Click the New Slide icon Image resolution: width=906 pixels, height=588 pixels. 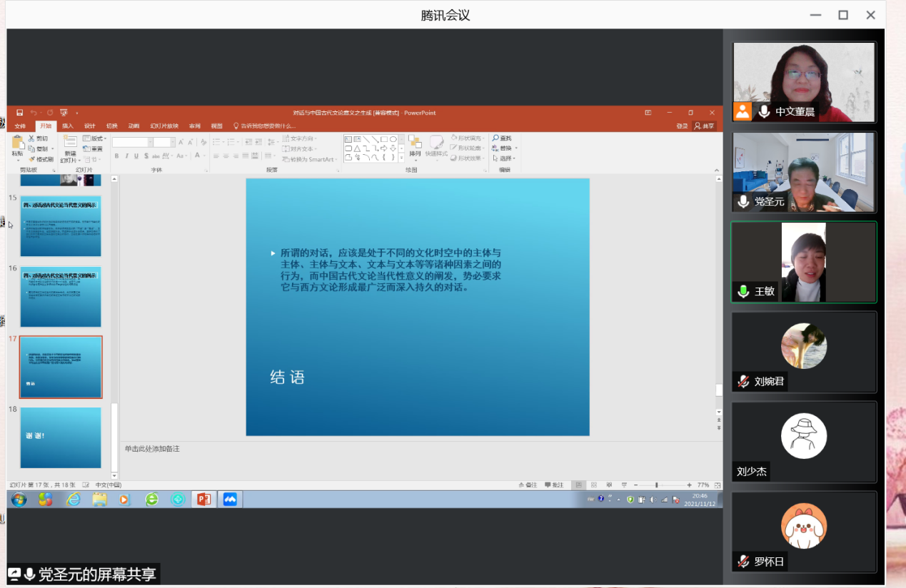click(x=70, y=143)
